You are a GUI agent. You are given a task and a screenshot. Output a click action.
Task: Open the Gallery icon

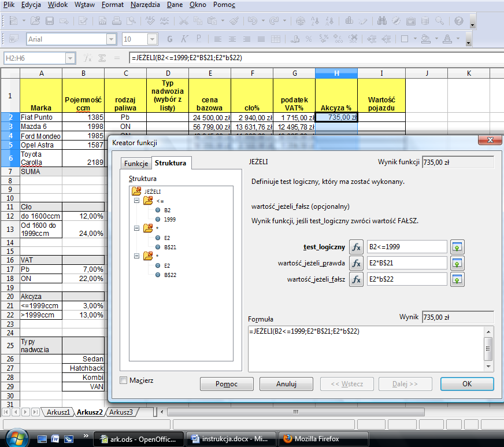411,21
